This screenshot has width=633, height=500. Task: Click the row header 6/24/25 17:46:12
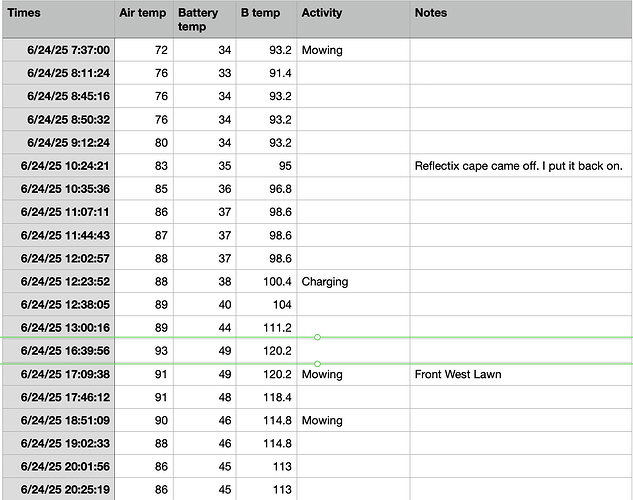(59, 397)
